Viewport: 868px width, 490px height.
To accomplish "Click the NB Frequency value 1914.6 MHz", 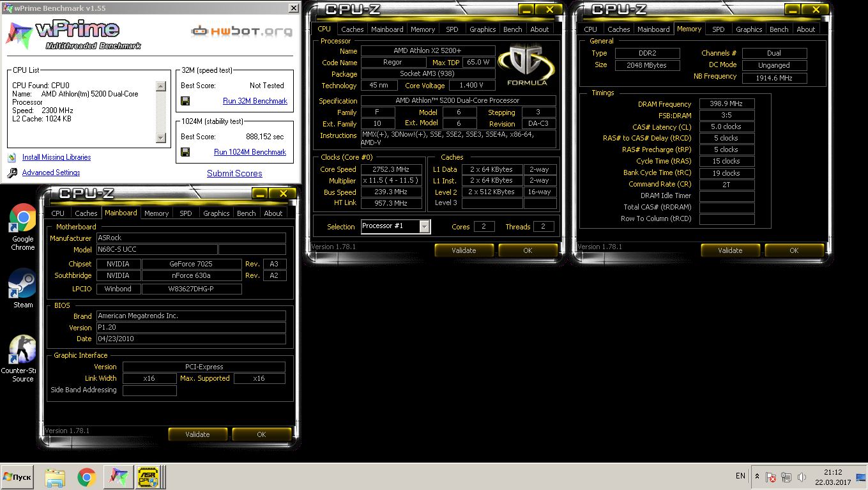I will [x=774, y=78].
